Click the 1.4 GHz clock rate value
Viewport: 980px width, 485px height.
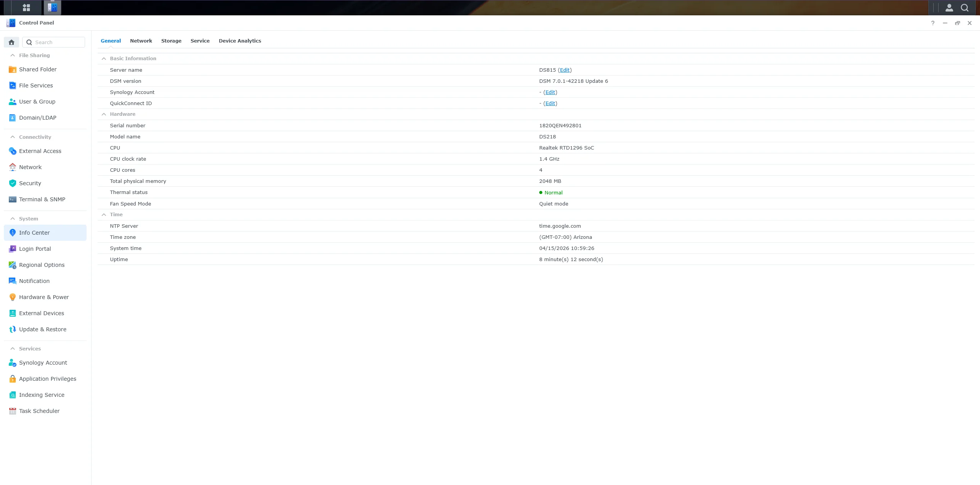549,159
